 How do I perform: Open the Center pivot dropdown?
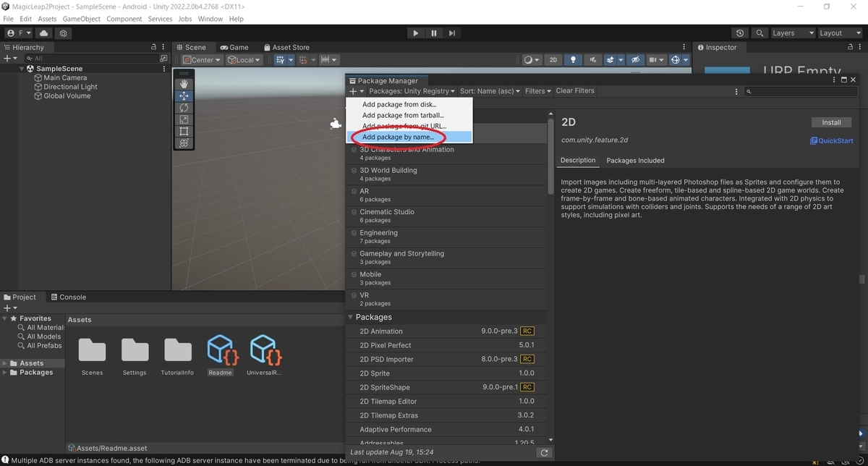click(202, 60)
